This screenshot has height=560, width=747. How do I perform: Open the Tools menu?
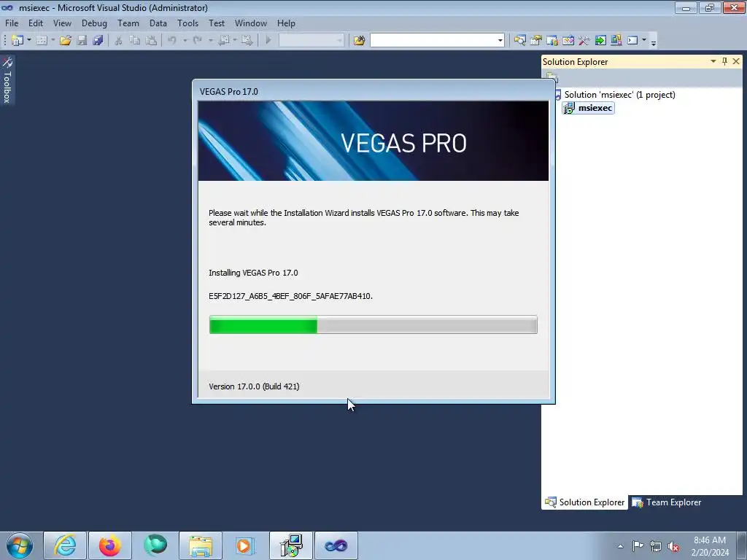(x=187, y=23)
